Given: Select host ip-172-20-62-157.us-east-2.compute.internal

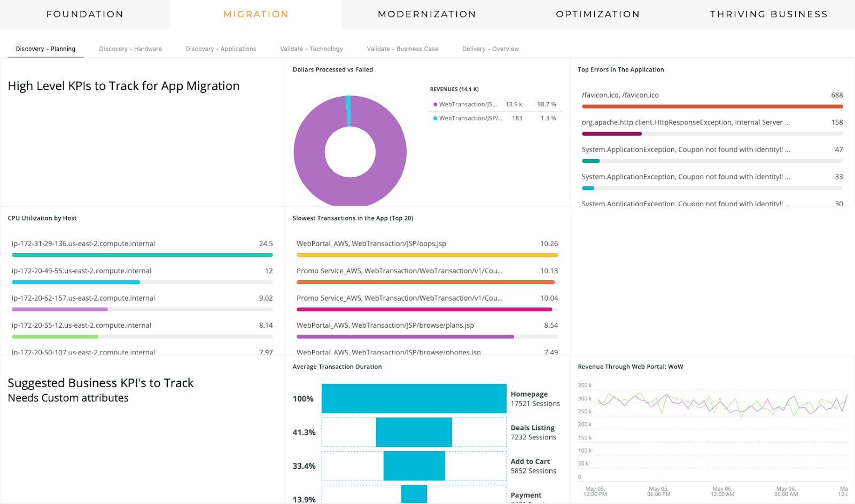Looking at the screenshot, I should tap(142, 303).
